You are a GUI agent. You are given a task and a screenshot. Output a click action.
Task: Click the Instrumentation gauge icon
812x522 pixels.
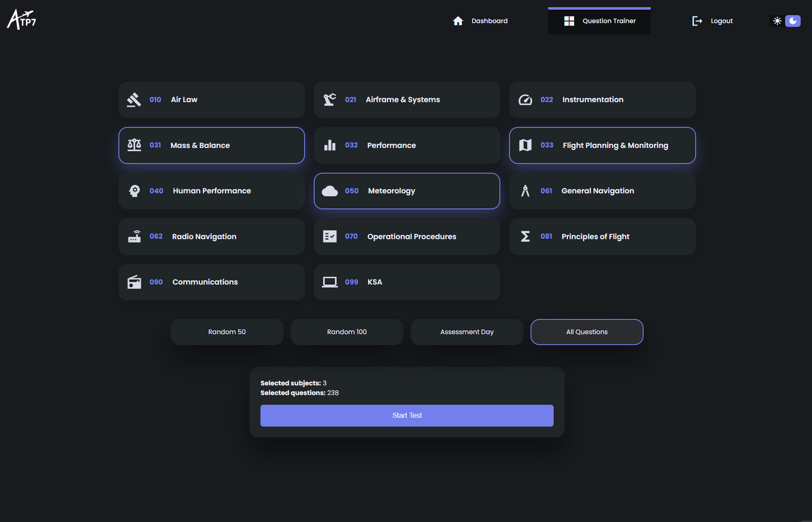pyautogui.click(x=525, y=100)
